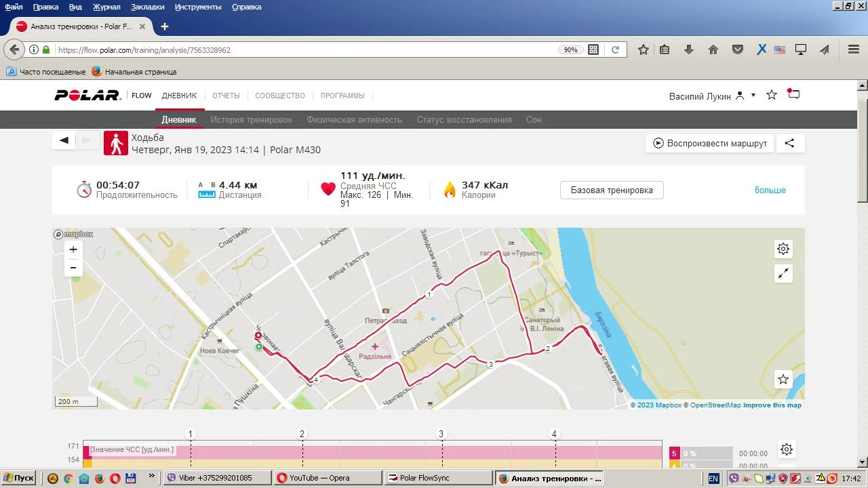Screen dimensions: 868x488
Task: Click the Базовая тренировка button
Action: [x=612, y=190]
